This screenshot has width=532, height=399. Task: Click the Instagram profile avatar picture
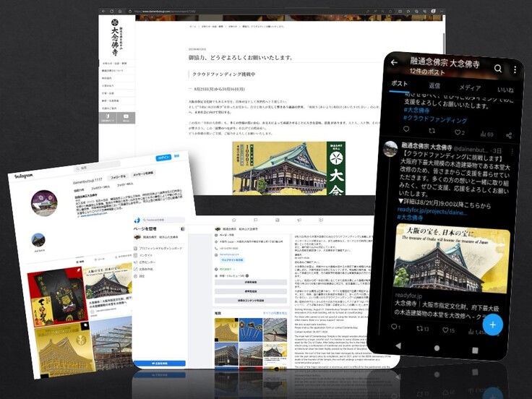(43, 202)
